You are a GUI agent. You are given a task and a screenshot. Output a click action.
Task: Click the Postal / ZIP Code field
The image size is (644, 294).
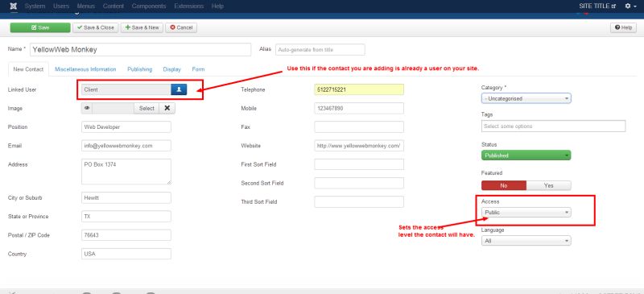(x=126, y=235)
